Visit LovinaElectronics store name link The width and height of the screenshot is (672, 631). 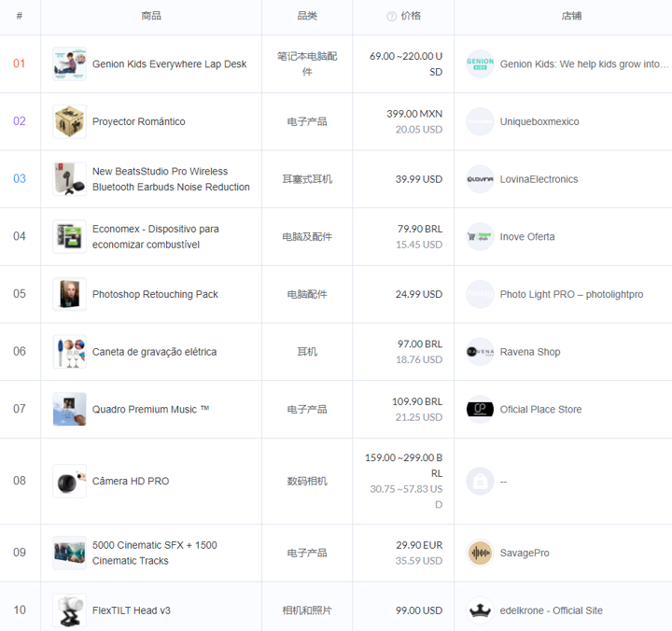[539, 179]
